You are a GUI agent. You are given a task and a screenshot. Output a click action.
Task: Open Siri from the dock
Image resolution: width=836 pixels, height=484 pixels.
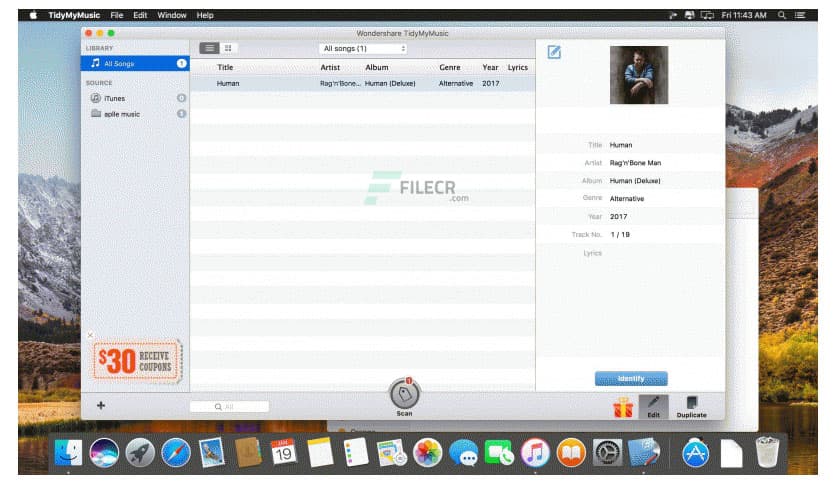104,453
